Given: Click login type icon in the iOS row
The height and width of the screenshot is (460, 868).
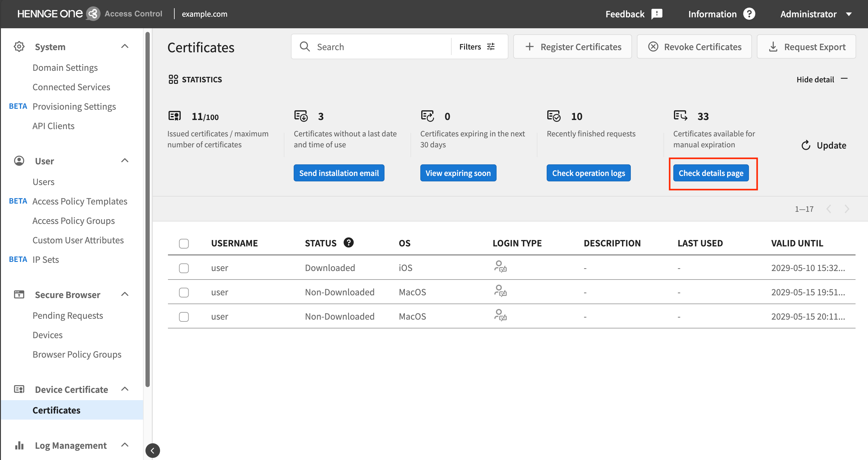Looking at the screenshot, I should tap(501, 266).
